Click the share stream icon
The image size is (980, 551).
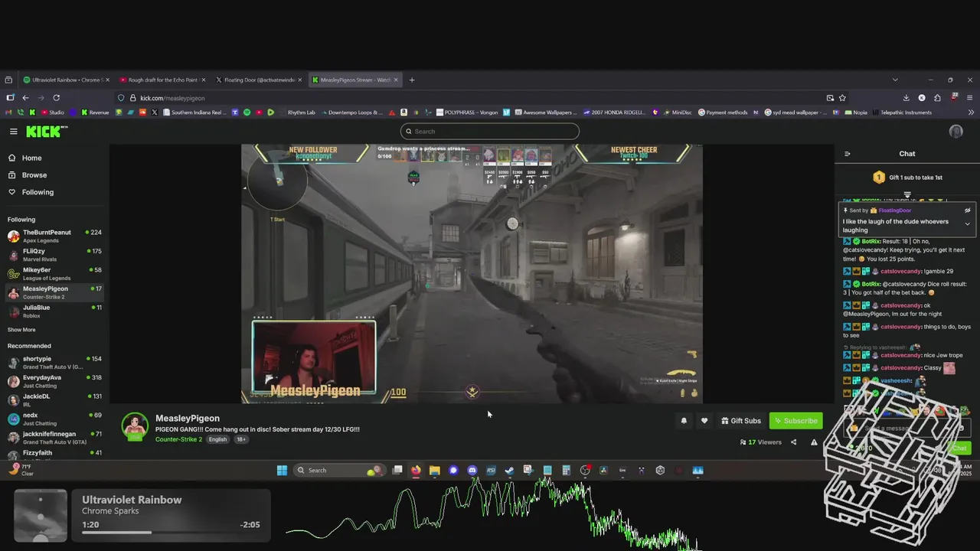point(793,442)
